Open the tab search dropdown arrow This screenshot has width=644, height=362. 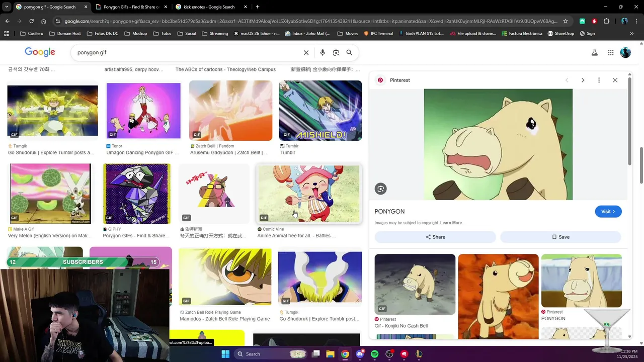[6, 7]
